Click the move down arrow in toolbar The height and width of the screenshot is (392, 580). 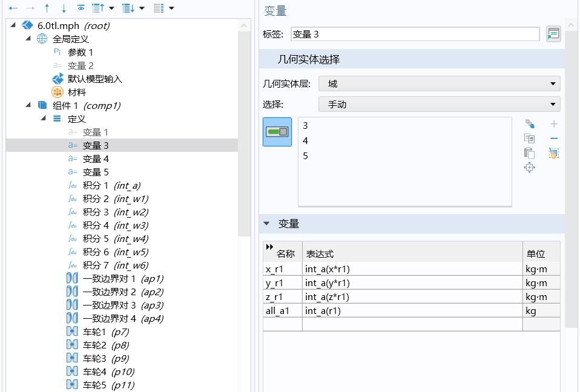tap(64, 8)
